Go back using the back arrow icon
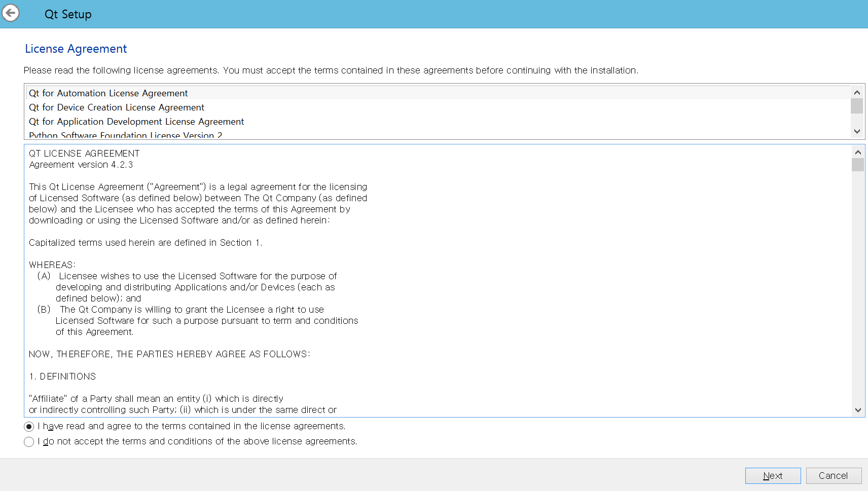Image resolution: width=868 pixels, height=491 pixels. (11, 13)
